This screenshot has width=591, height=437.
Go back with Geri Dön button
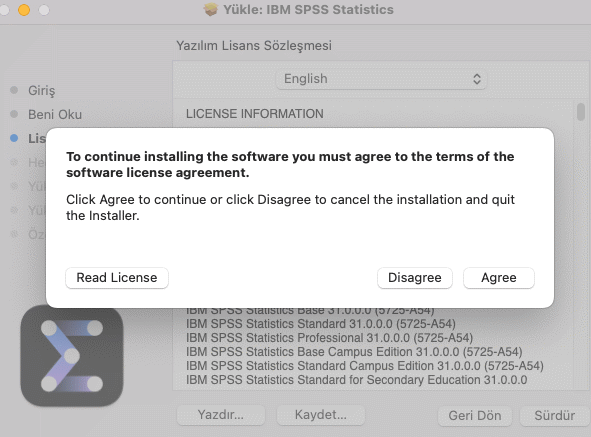coord(475,416)
